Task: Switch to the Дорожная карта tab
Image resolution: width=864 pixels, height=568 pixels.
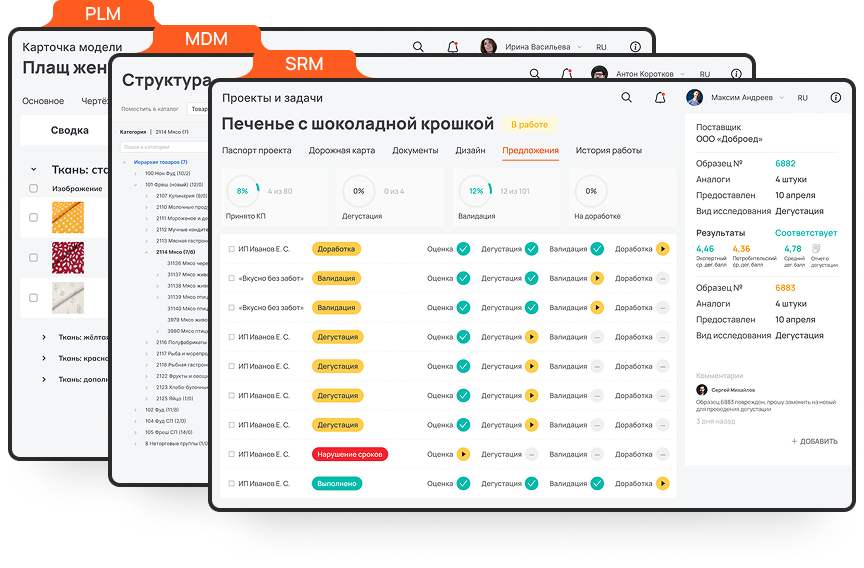Action: coord(341,150)
